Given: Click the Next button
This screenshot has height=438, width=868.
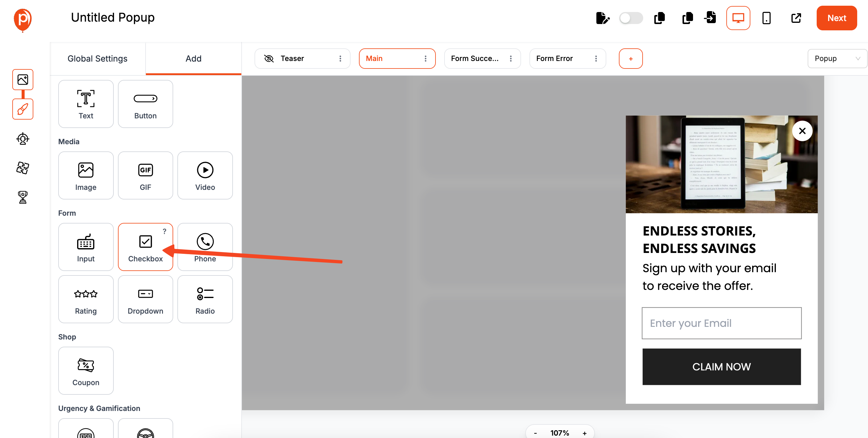Looking at the screenshot, I should coord(837,18).
